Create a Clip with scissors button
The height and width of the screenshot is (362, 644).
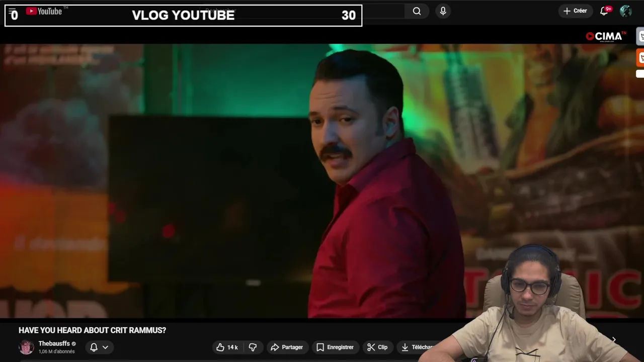point(377,347)
